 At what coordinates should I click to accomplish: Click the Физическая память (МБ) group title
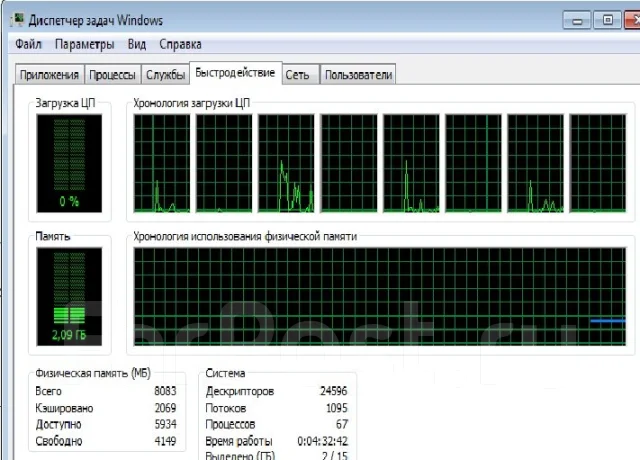tap(93, 373)
